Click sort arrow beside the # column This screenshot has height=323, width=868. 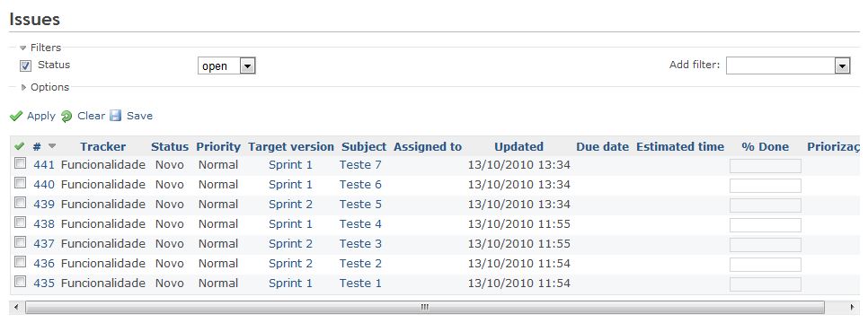52,146
